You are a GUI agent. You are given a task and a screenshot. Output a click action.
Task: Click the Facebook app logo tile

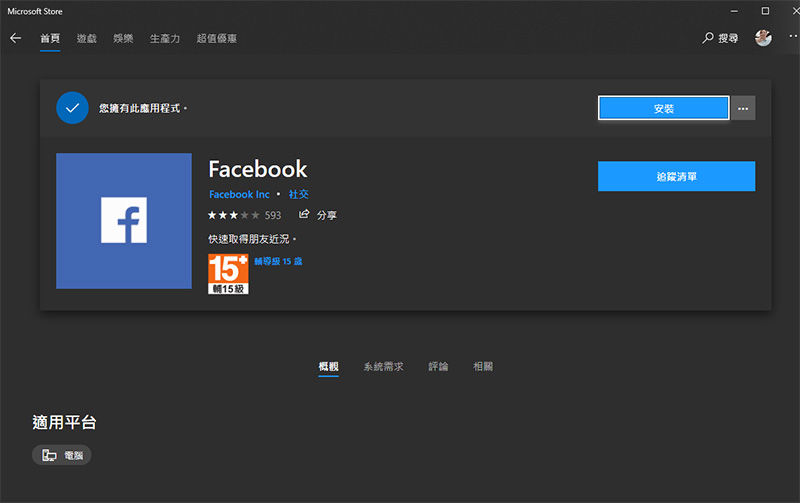[124, 221]
